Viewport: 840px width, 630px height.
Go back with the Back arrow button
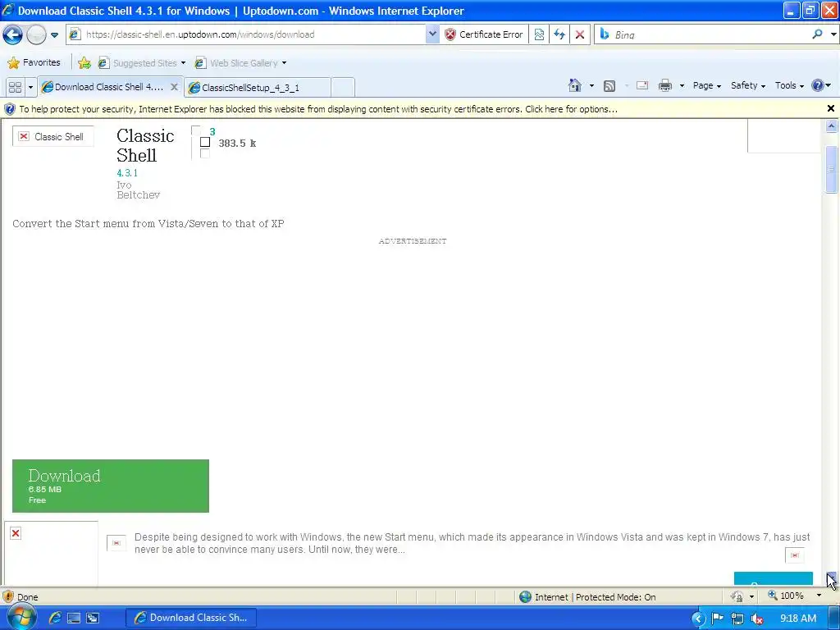(12, 34)
